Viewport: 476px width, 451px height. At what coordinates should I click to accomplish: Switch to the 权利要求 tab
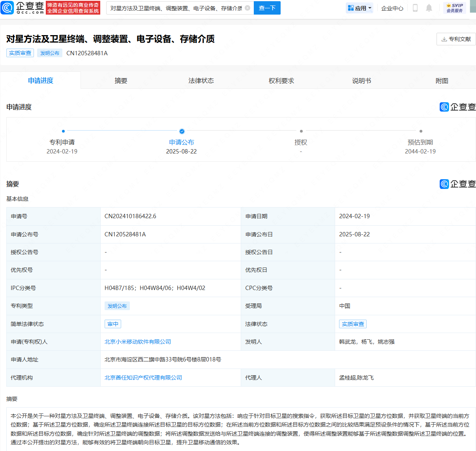(x=281, y=80)
